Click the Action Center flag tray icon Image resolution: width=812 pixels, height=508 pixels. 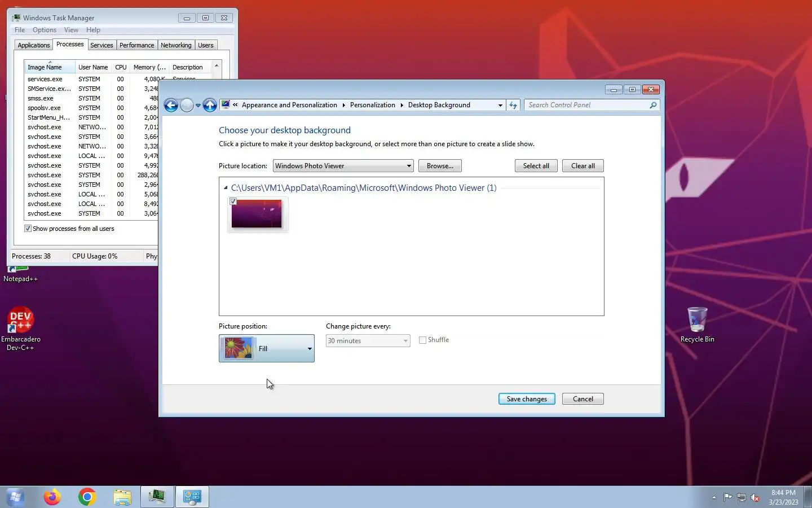pos(728,497)
